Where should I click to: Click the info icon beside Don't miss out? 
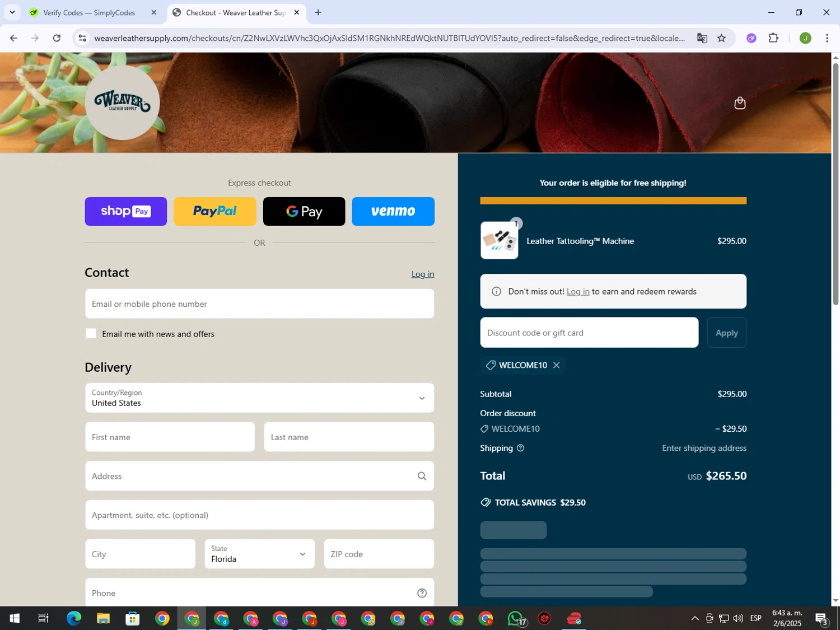(x=496, y=291)
